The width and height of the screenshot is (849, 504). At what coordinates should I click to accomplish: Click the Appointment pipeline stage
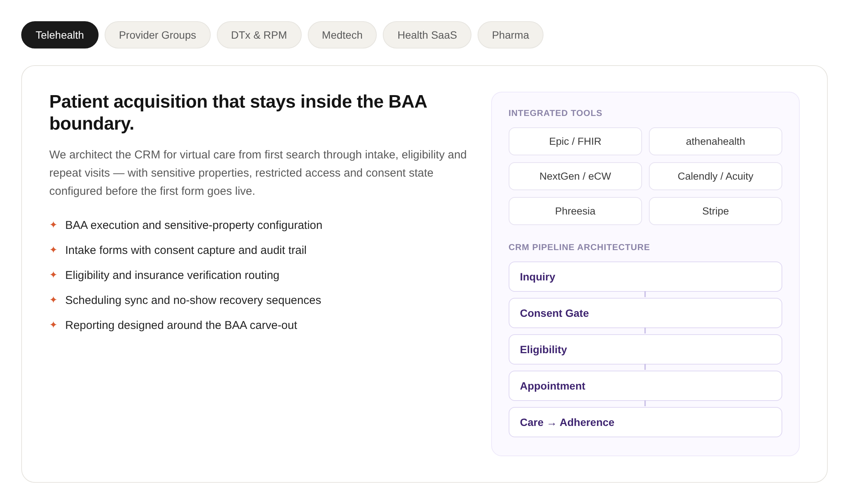[645, 386]
